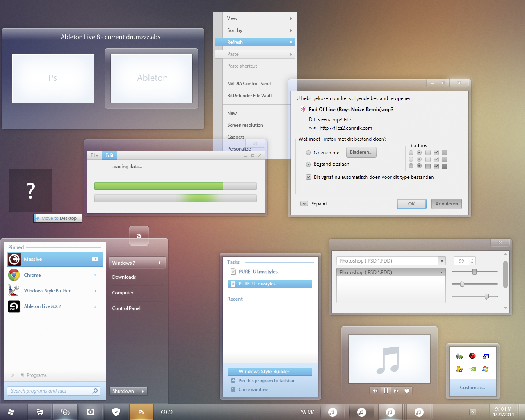
Task: Open the shield security icon on taskbar
Action: [x=116, y=412]
